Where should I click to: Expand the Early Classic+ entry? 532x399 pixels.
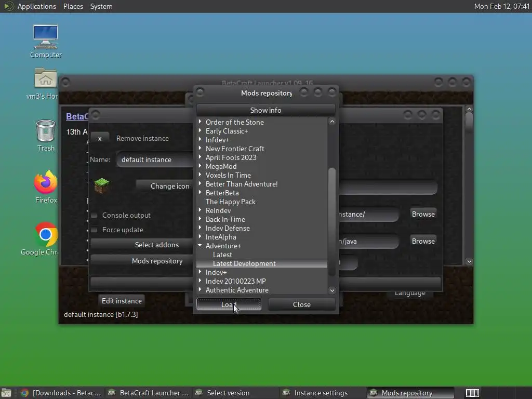point(200,130)
